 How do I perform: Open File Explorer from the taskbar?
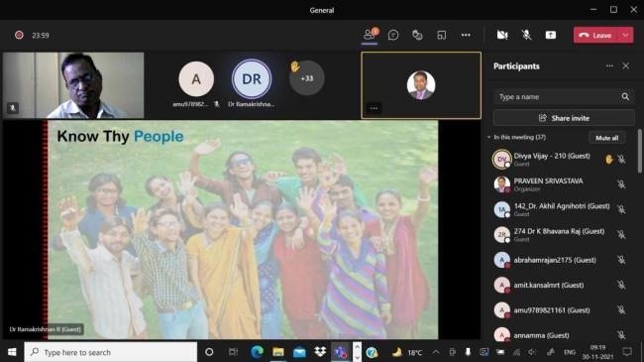[278, 352]
